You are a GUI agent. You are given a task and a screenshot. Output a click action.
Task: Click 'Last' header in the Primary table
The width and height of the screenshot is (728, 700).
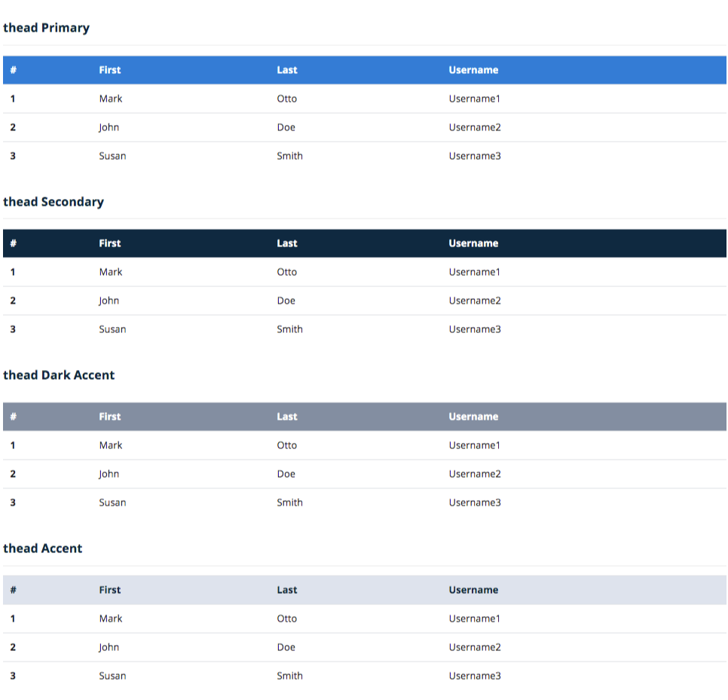[287, 70]
